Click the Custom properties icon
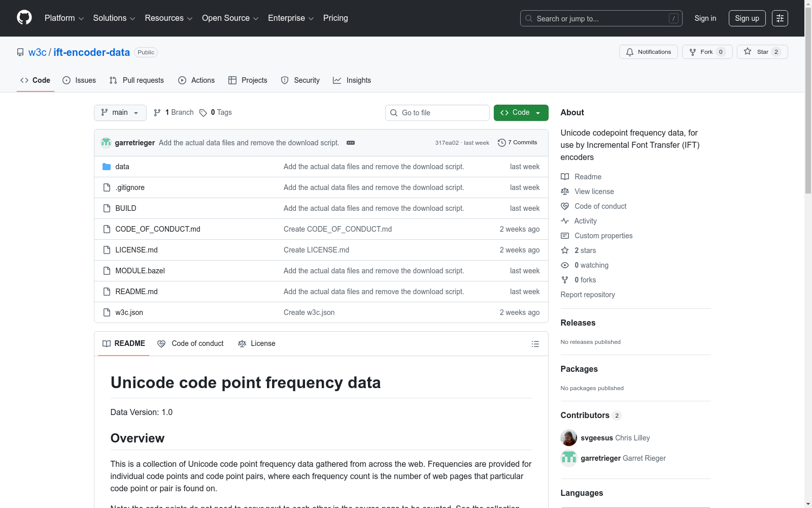The height and width of the screenshot is (508, 812). pos(565,236)
